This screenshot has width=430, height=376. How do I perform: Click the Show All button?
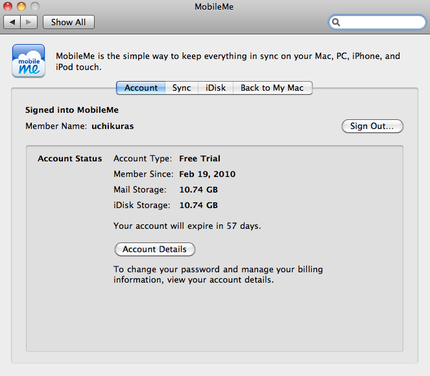pyautogui.click(x=69, y=22)
